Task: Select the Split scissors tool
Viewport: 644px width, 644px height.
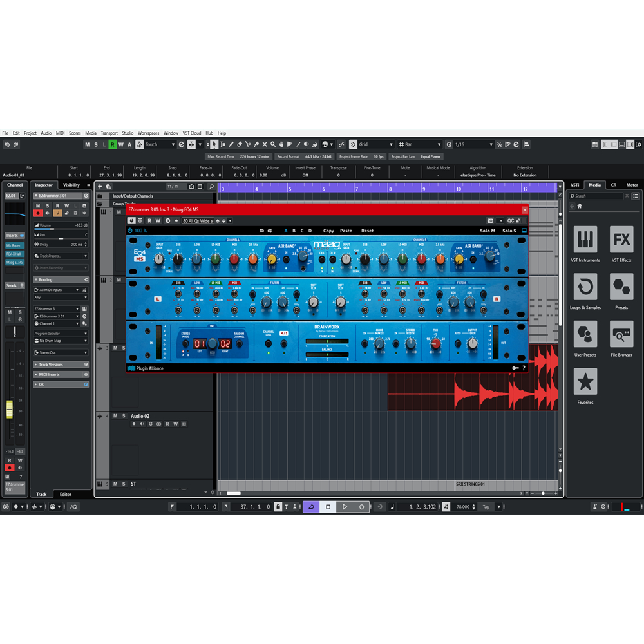Action: [248, 144]
